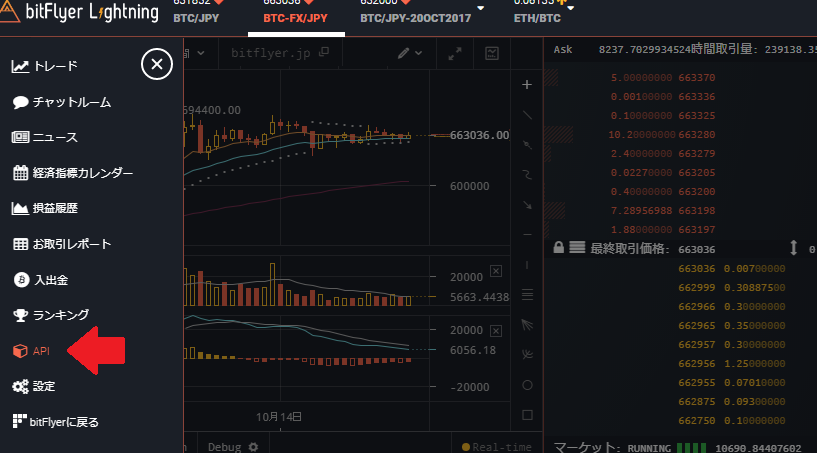Open お取引レポート trade report

click(61, 244)
